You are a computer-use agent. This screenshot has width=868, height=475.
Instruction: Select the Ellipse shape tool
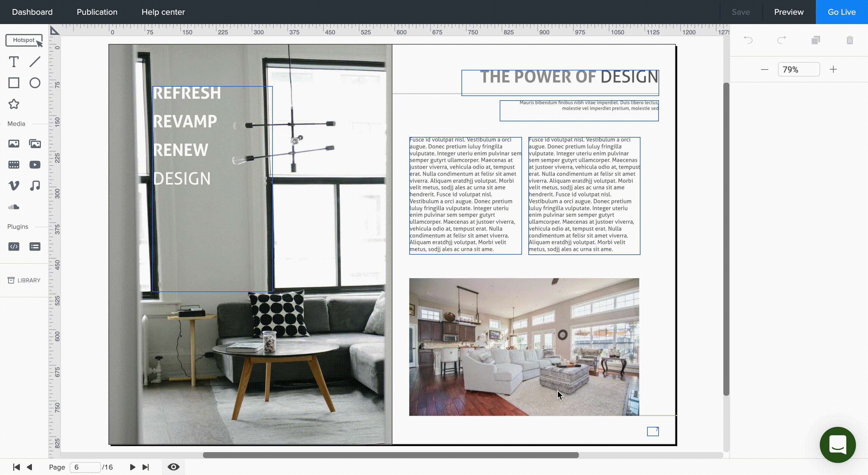click(x=35, y=83)
